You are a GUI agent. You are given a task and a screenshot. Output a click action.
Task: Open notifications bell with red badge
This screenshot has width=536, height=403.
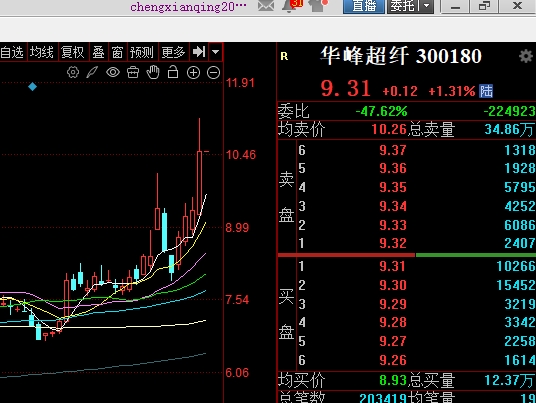[x=291, y=5]
